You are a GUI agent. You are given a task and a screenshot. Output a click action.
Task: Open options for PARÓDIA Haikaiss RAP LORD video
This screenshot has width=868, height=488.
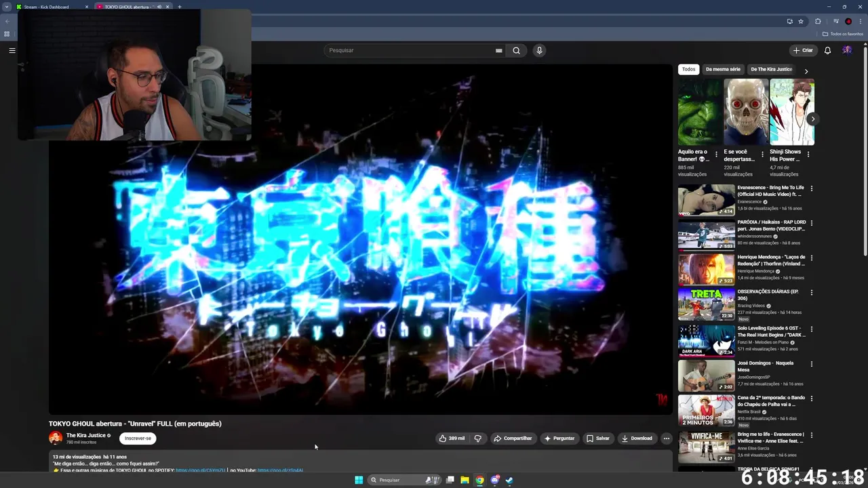point(811,223)
